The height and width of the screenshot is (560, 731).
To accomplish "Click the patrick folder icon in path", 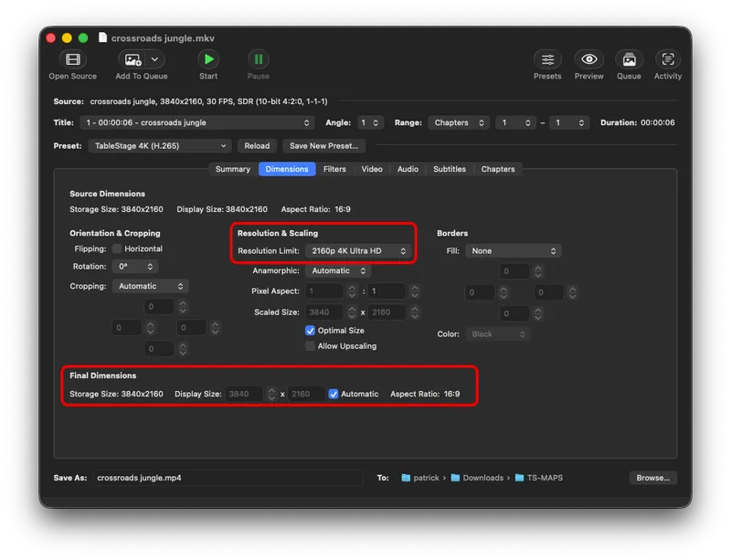I will pyautogui.click(x=406, y=478).
